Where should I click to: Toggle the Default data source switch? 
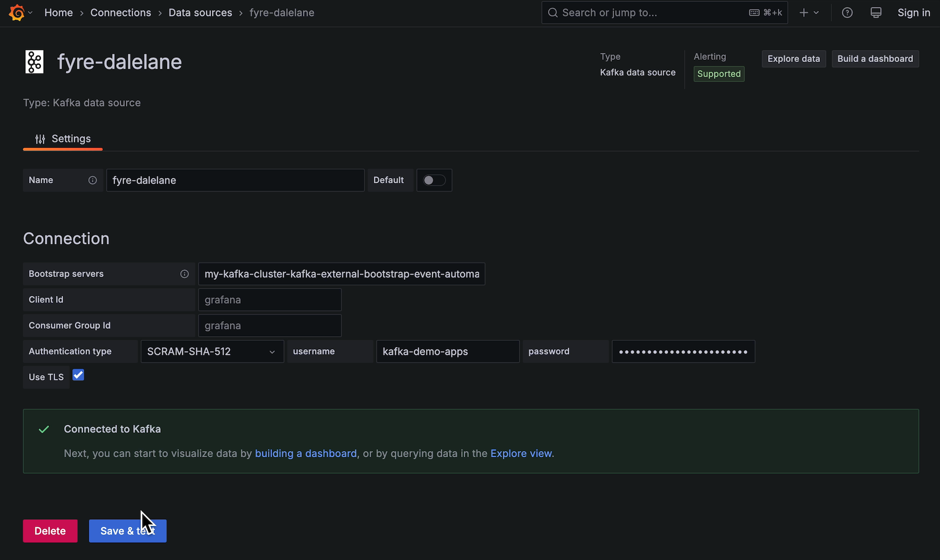434,180
